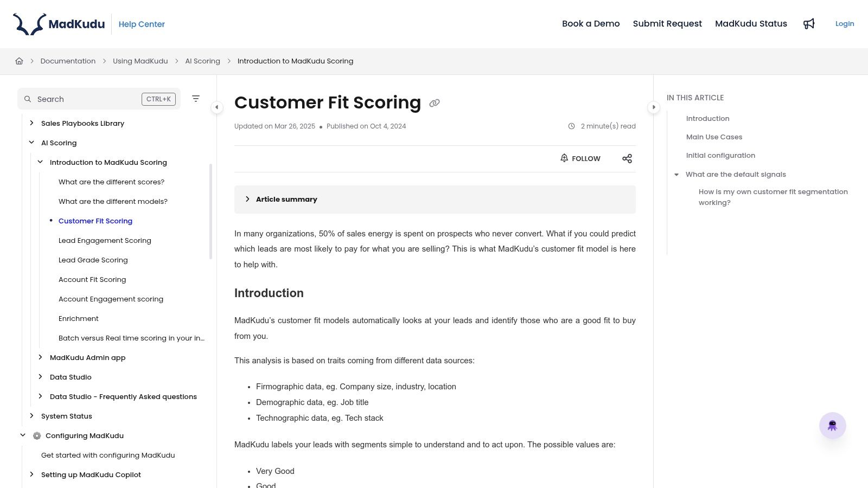Open the announcements megaphone icon

809,24
